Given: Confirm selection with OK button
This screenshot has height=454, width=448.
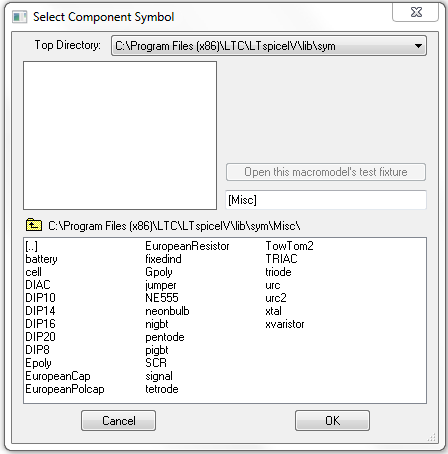Looking at the screenshot, I should [332, 420].
